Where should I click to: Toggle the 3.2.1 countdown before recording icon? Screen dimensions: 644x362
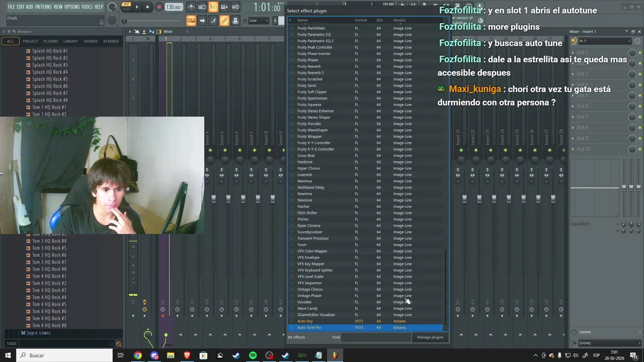click(x=213, y=7)
